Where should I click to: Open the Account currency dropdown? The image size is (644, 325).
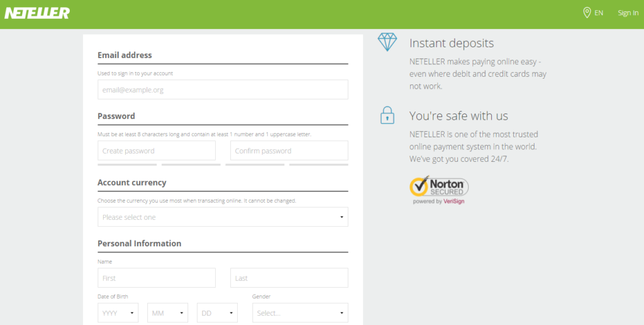pyautogui.click(x=223, y=217)
